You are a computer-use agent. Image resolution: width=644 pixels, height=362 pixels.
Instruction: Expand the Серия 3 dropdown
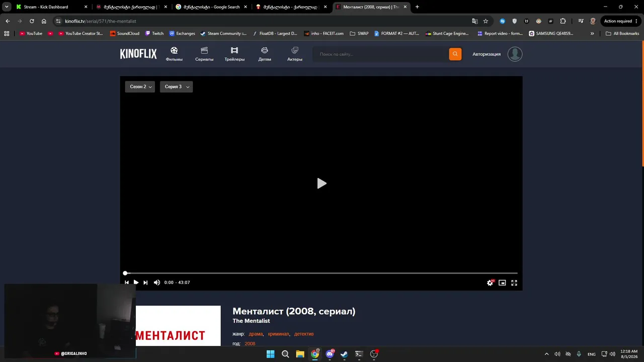click(176, 87)
